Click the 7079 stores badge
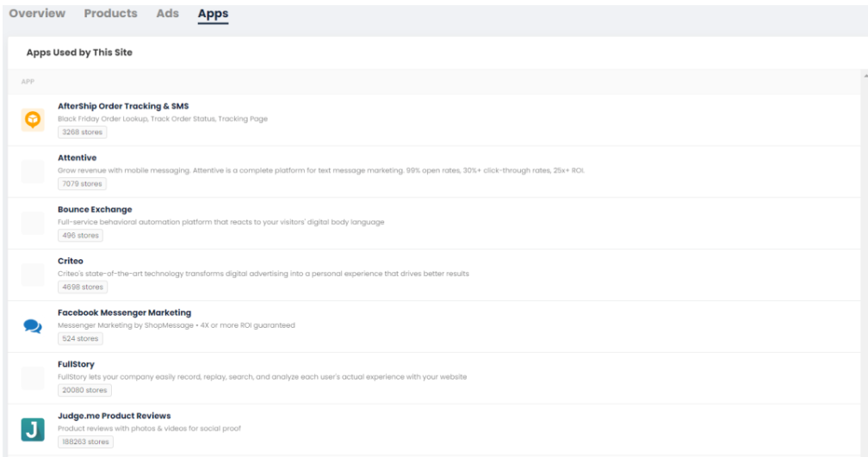The image size is (868, 457). (82, 183)
